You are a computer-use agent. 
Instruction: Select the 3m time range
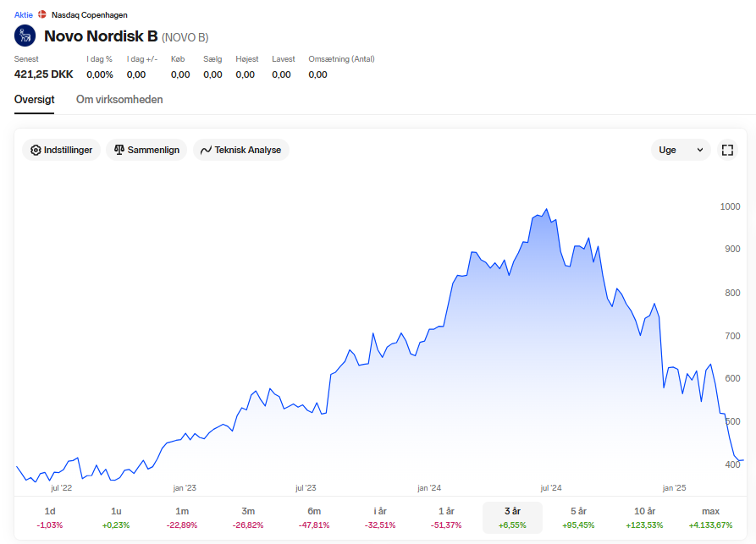(x=248, y=518)
